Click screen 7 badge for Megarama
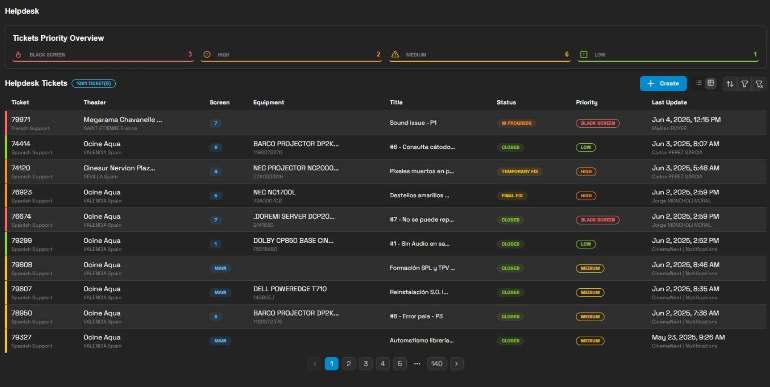Image resolution: width=770 pixels, height=387 pixels. (216, 123)
